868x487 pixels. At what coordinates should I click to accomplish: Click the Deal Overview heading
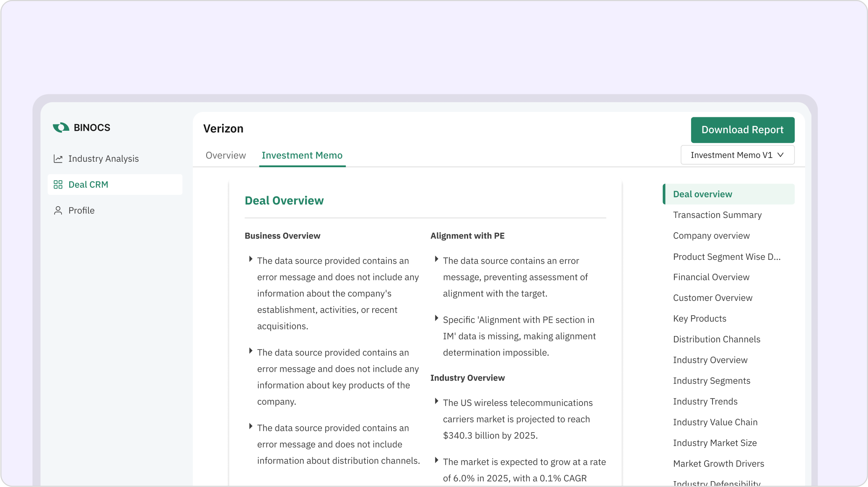[284, 201]
